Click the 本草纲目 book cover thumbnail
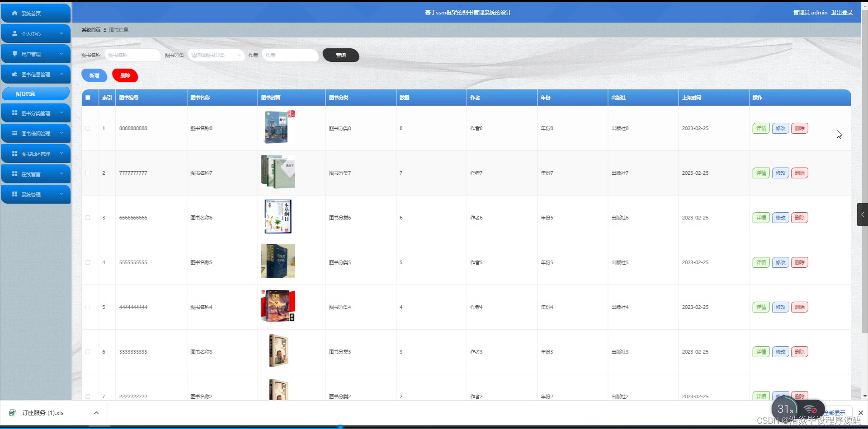This screenshot has height=429, width=868. pyautogui.click(x=277, y=216)
